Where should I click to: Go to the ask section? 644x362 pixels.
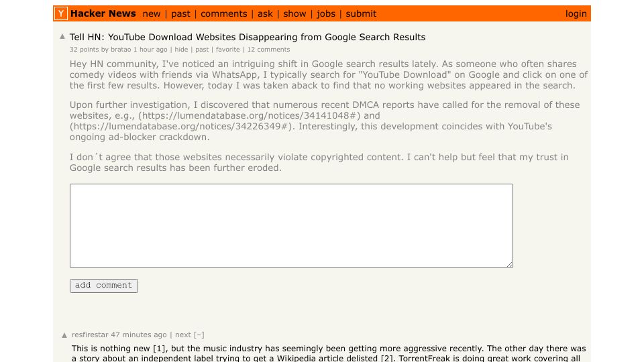click(265, 13)
